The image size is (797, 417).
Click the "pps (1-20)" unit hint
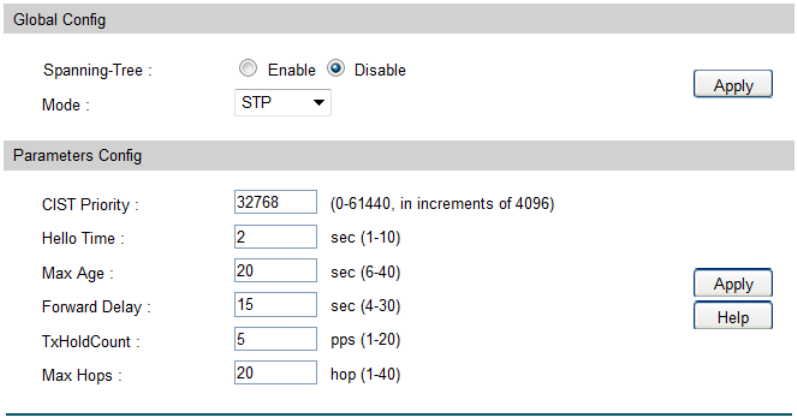[x=365, y=340]
